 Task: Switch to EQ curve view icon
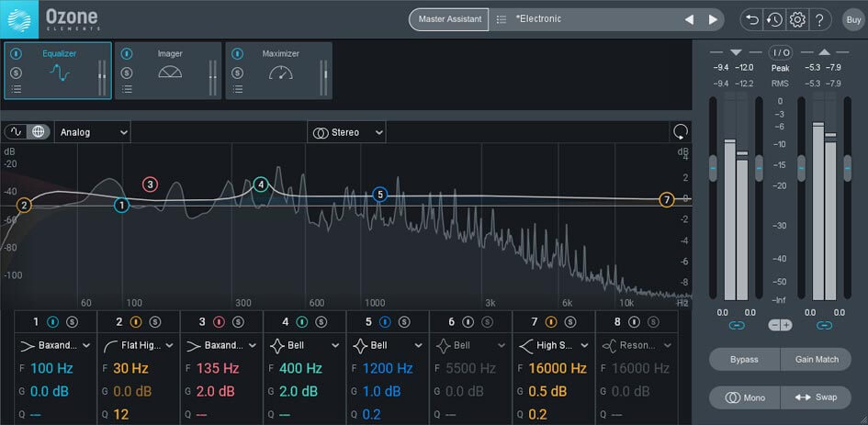[16, 131]
